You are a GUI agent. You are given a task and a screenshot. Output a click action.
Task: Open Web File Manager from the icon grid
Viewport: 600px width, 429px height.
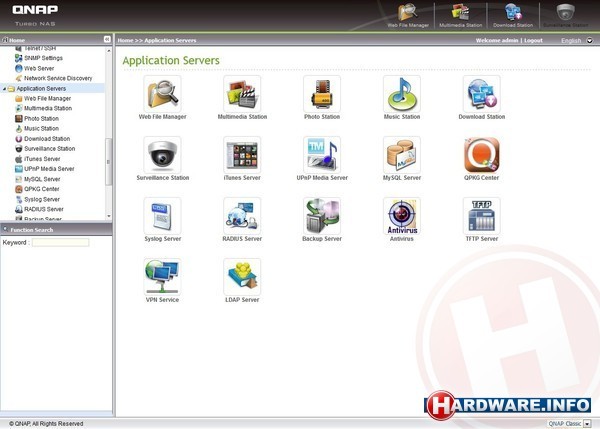(162, 94)
